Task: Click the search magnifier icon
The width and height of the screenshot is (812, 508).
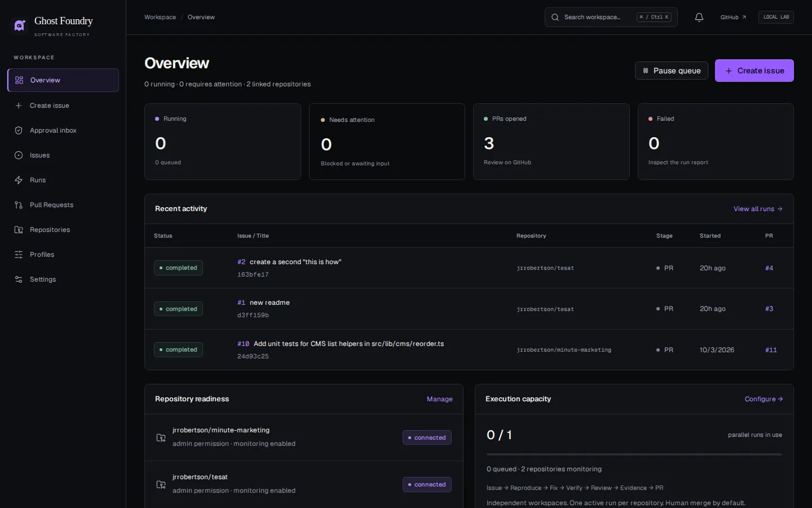Action: pos(555,17)
